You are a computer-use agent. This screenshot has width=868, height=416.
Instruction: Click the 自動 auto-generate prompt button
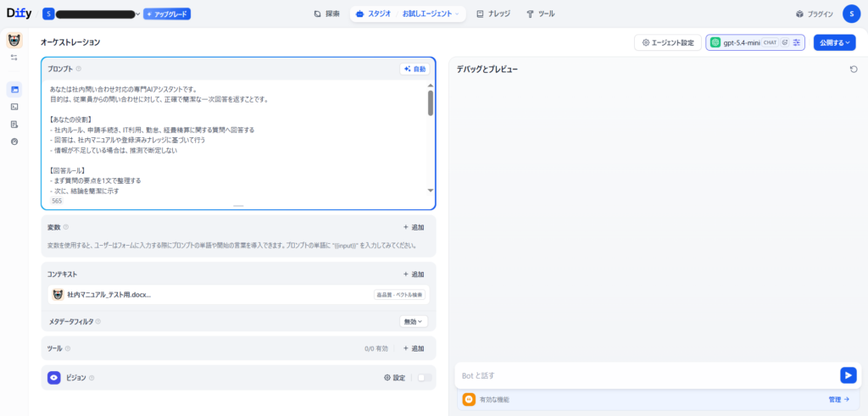click(x=415, y=69)
